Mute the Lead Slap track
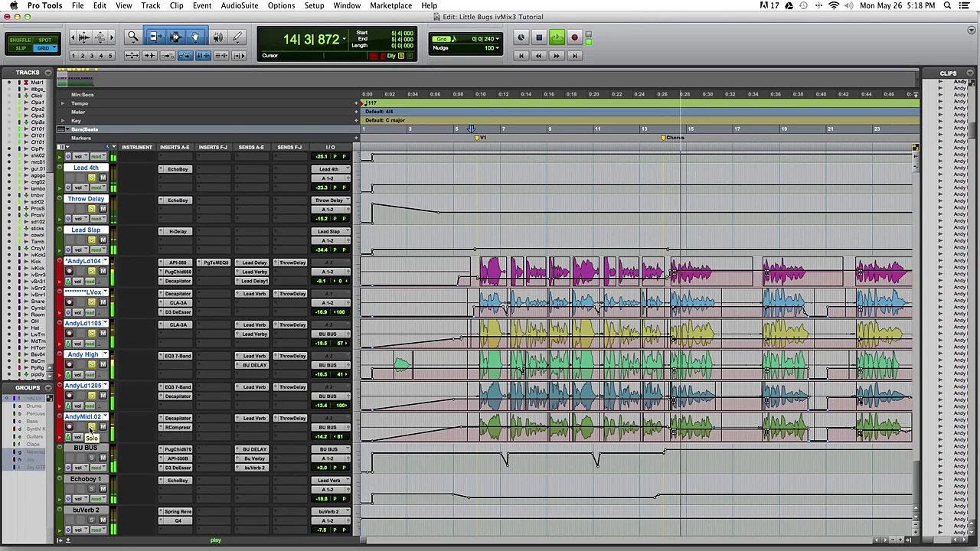The width and height of the screenshot is (980, 551). 103,240
